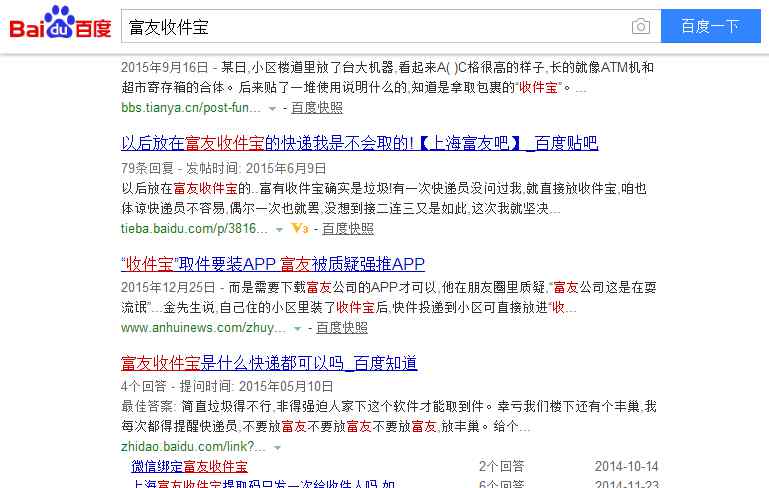
Task: Click the www.anhuinews.com/zhuy green URL
Action: 203,328
